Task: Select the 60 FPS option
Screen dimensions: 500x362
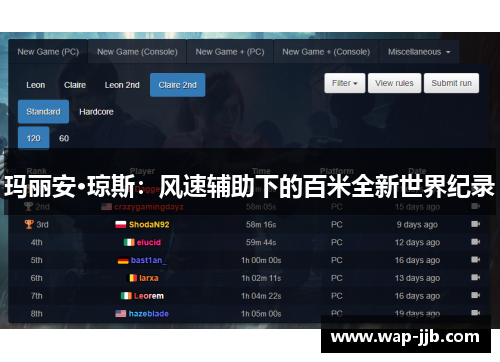Action: [64, 138]
